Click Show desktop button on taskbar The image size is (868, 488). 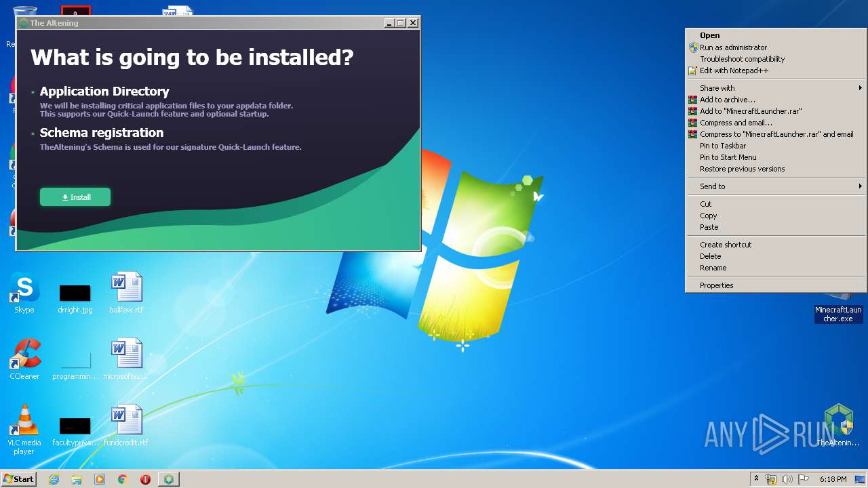(861, 479)
